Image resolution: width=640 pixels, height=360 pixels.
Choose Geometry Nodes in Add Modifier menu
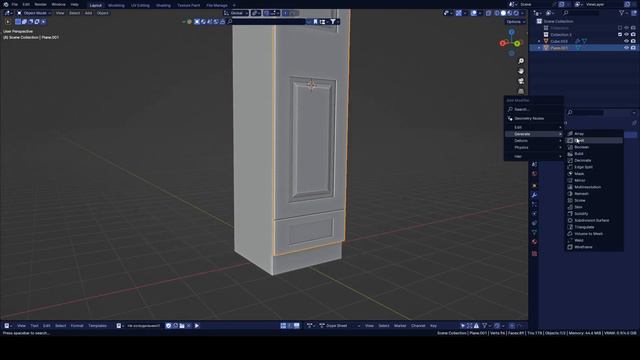point(534,118)
